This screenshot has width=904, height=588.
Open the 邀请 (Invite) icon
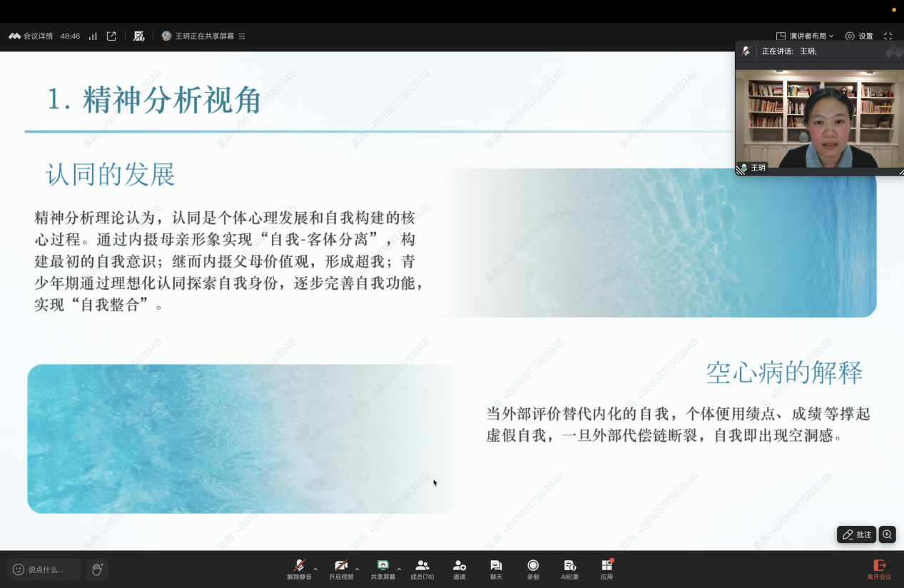coord(459,569)
